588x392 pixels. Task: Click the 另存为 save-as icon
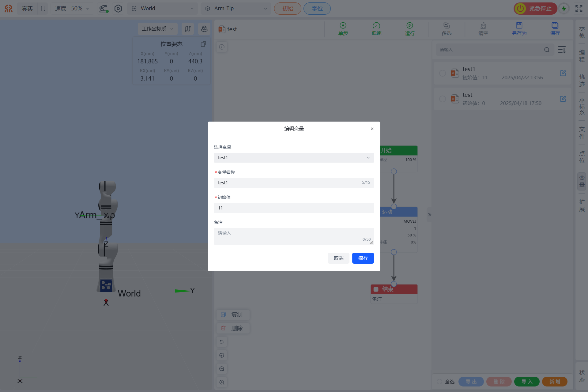click(x=519, y=26)
